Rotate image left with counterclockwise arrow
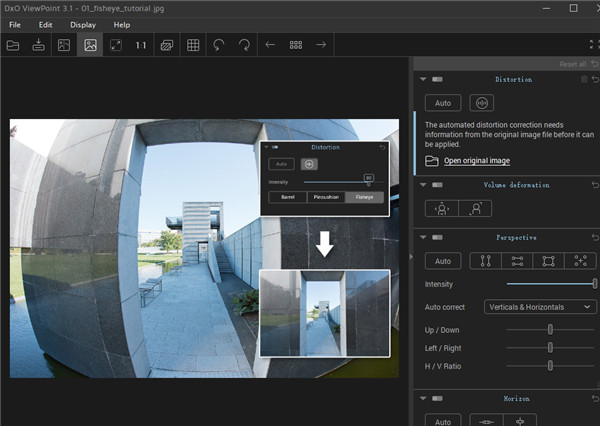The height and width of the screenshot is (426, 600). tap(219, 45)
